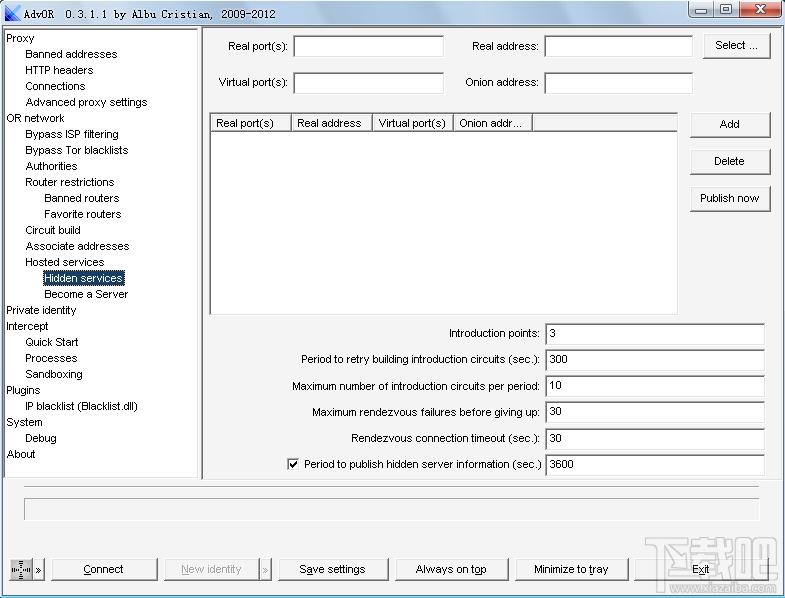Select Proxy in the settings tree
Viewport: 785px width, 598px height.
point(20,38)
